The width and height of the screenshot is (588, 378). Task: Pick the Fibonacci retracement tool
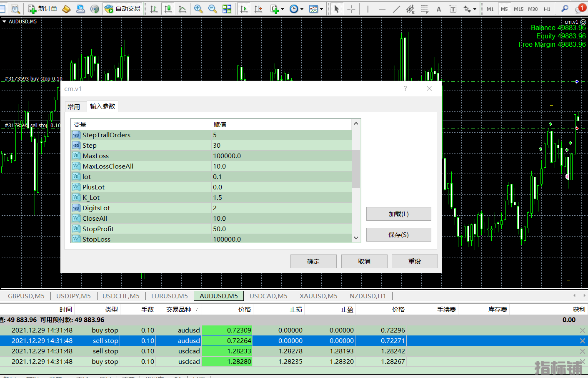(x=425, y=9)
